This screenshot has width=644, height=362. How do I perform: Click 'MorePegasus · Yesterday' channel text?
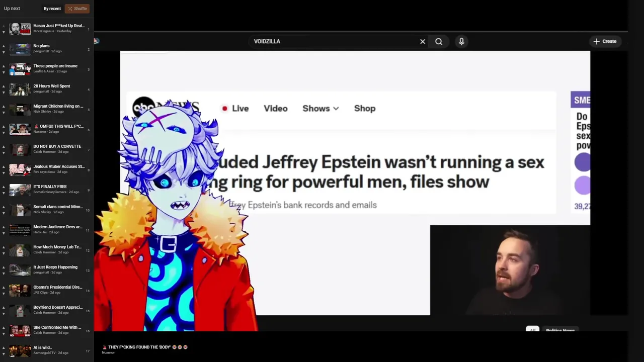point(52,31)
